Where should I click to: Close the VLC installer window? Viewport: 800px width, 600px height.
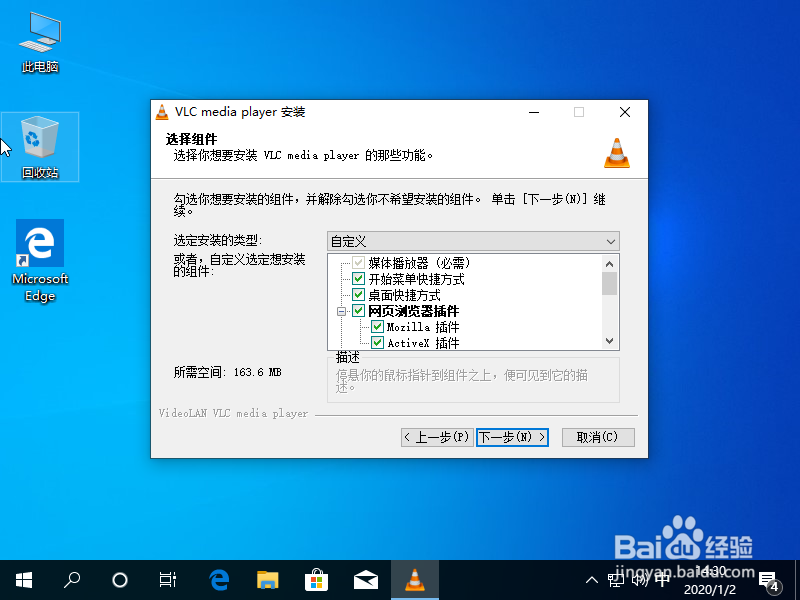624,112
